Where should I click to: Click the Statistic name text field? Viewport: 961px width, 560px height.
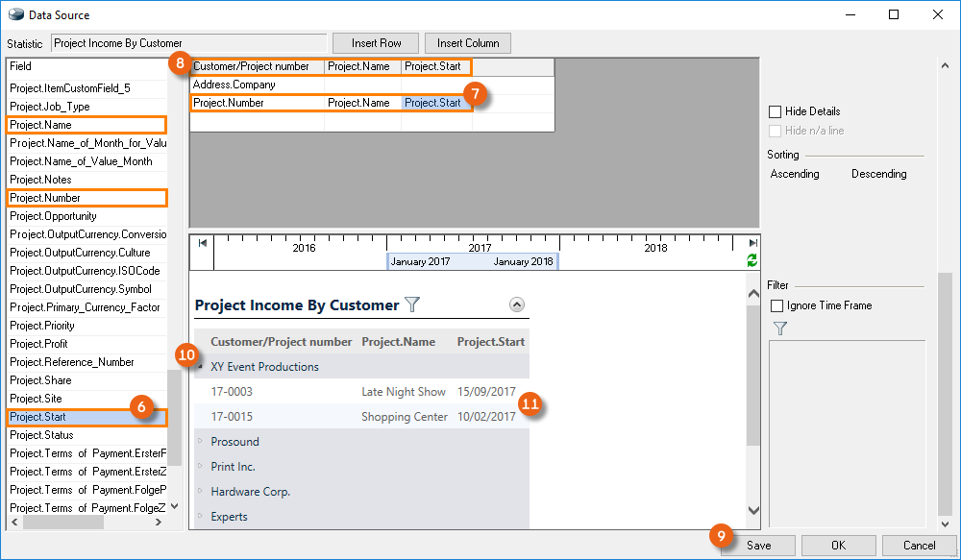[188, 43]
